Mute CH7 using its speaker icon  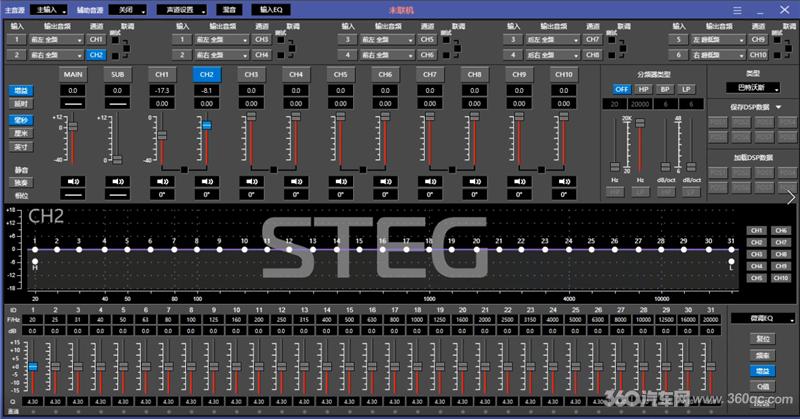(x=430, y=181)
